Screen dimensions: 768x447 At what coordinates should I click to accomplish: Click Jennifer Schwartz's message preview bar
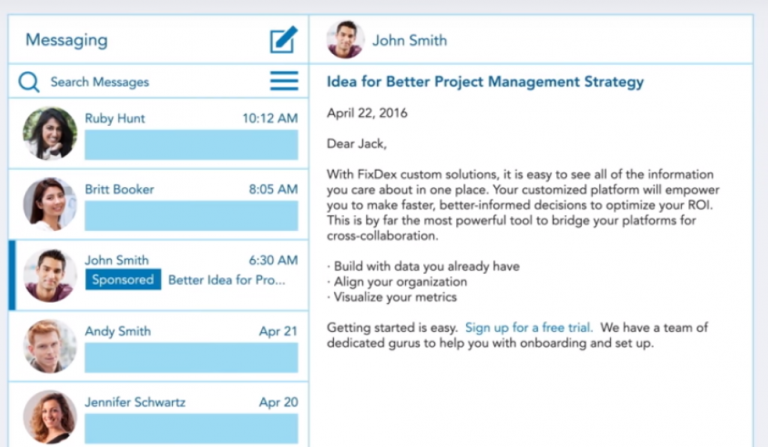pos(191,428)
